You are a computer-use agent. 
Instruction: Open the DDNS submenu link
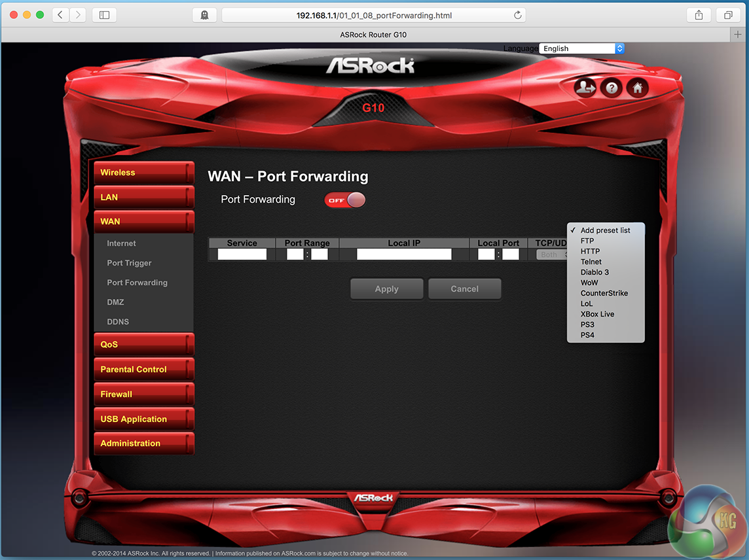pyautogui.click(x=118, y=322)
